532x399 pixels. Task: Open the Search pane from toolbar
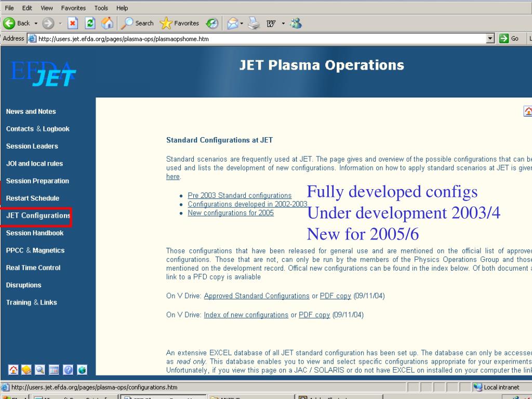pyautogui.click(x=137, y=23)
